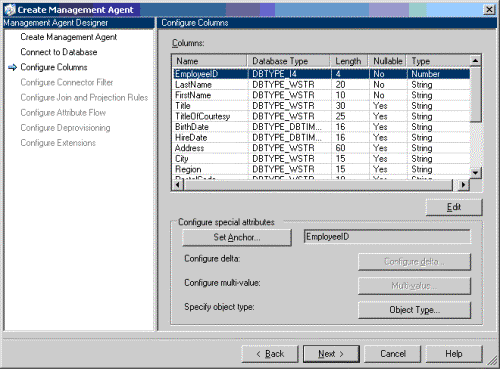This screenshot has height=387, width=500.
Task: Cancel the management agent wizard
Action: 393,354
